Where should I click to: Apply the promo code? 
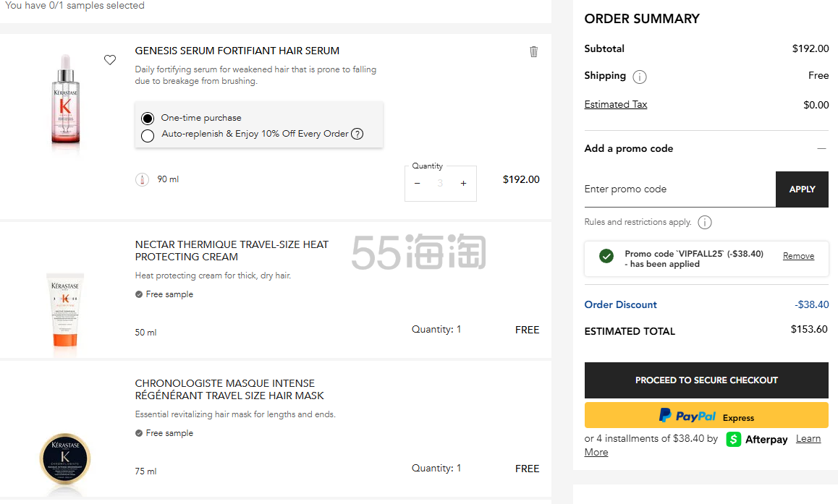pyautogui.click(x=803, y=189)
